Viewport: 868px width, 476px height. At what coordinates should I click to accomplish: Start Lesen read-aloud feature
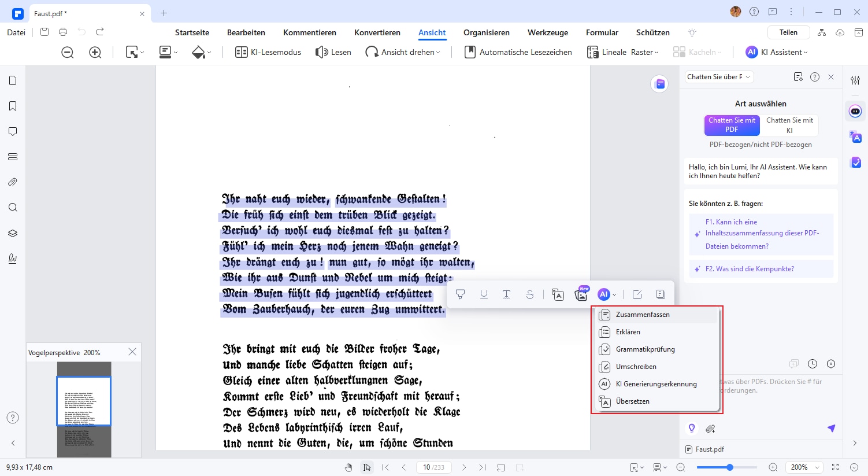click(x=333, y=52)
